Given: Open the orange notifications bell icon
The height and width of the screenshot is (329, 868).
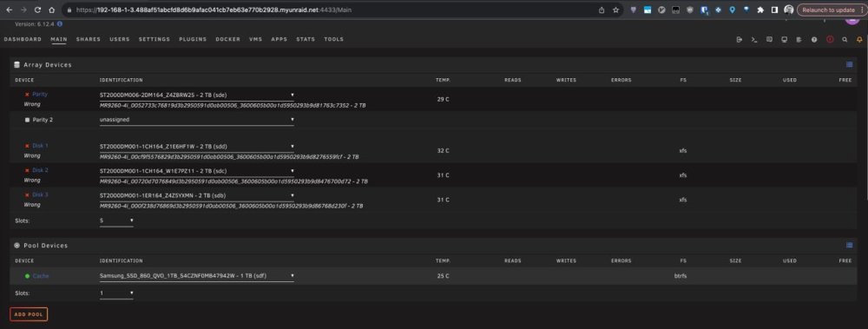Looking at the screenshot, I should [x=859, y=39].
